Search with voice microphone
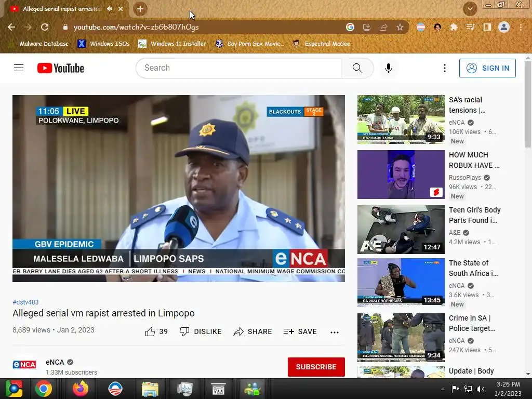 click(x=389, y=68)
